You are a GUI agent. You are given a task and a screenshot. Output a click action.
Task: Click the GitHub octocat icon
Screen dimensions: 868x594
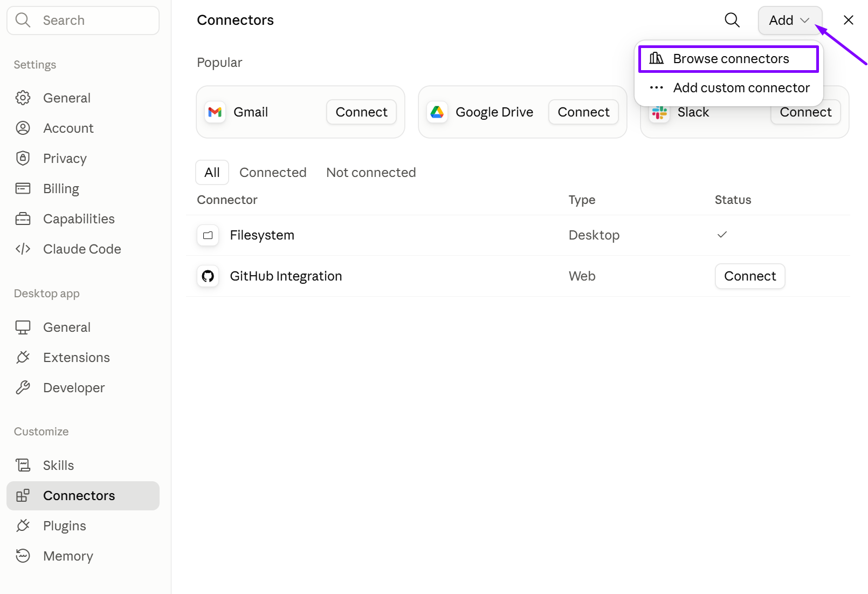[x=208, y=276]
